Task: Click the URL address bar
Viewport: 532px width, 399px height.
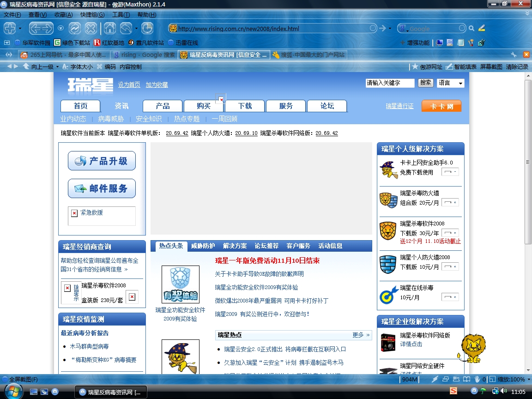Action: [x=273, y=29]
